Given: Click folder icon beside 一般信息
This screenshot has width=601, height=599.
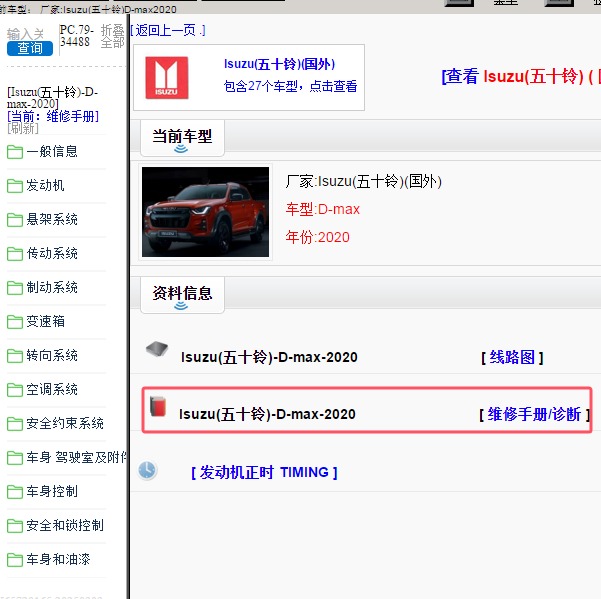Looking at the screenshot, I should coord(15,152).
